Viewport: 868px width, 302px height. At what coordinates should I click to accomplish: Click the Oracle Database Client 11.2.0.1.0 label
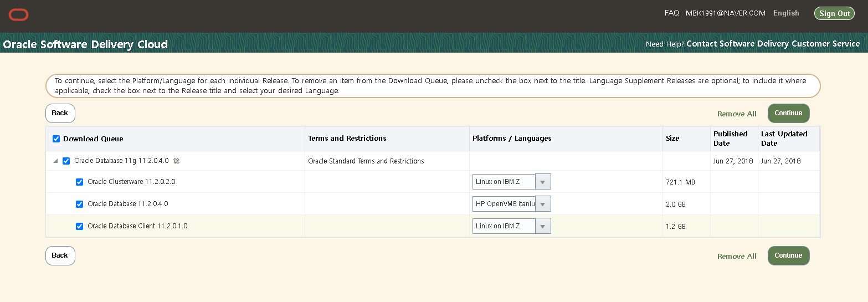pyautogui.click(x=137, y=226)
